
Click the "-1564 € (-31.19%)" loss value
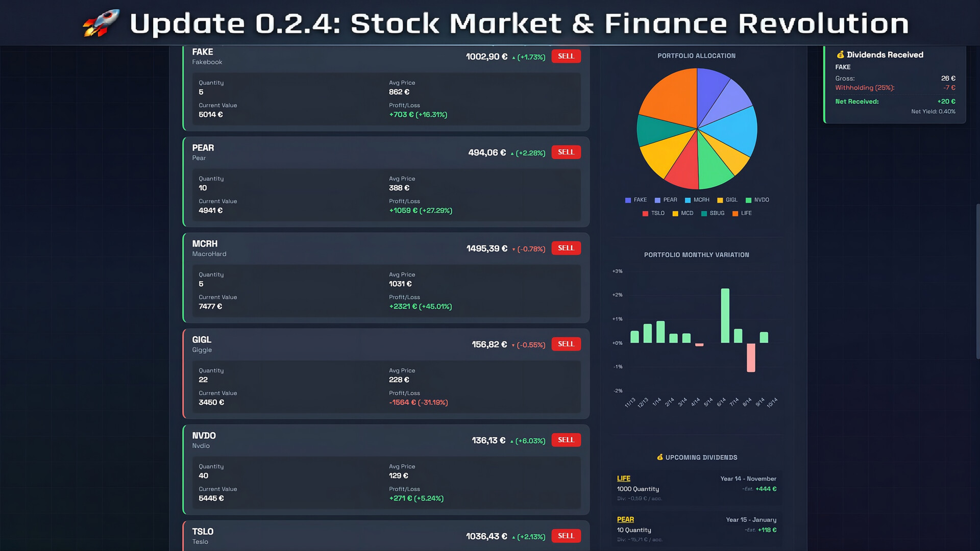[419, 403]
